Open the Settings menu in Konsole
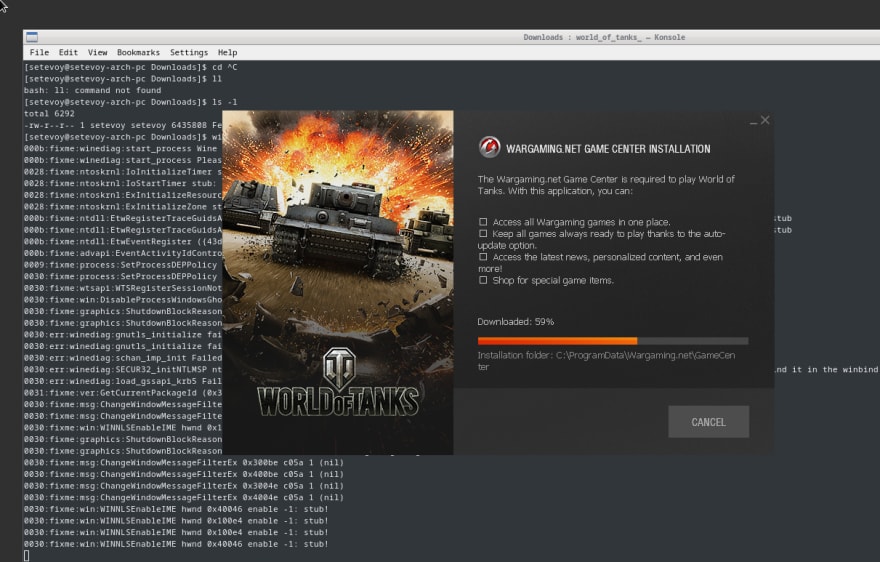 pyautogui.click(x=189, y=52)
